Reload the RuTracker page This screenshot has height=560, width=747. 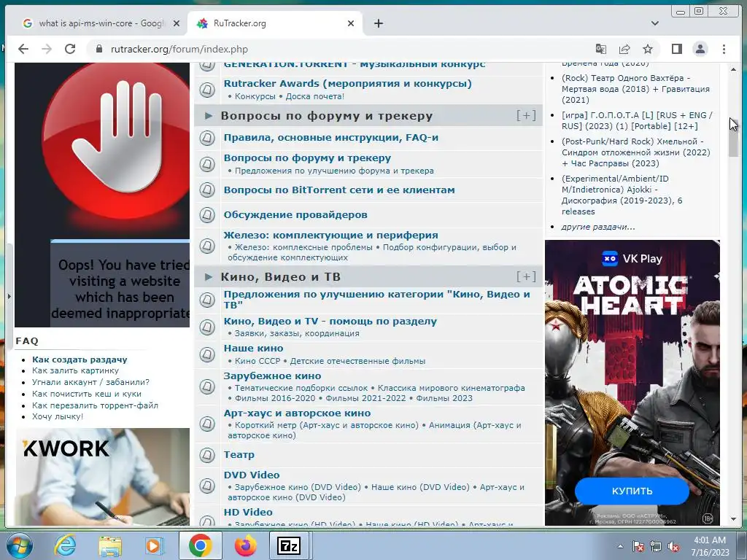click(x=70, y=49)
